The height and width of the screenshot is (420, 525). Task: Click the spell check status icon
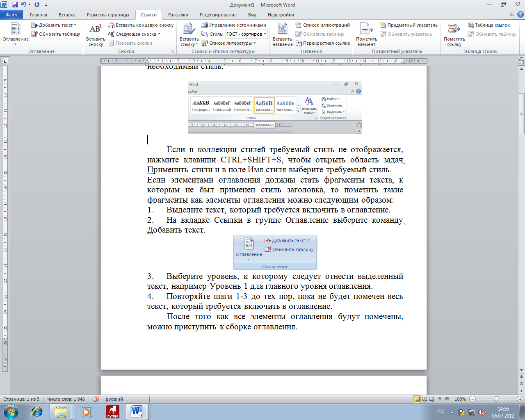pos(96,399)
